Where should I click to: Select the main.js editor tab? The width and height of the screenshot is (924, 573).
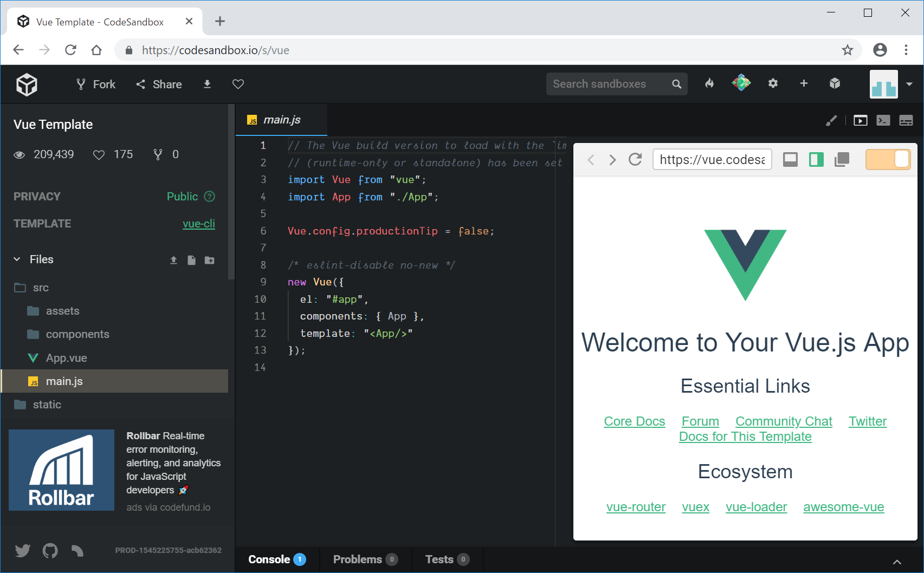point(281,120)
